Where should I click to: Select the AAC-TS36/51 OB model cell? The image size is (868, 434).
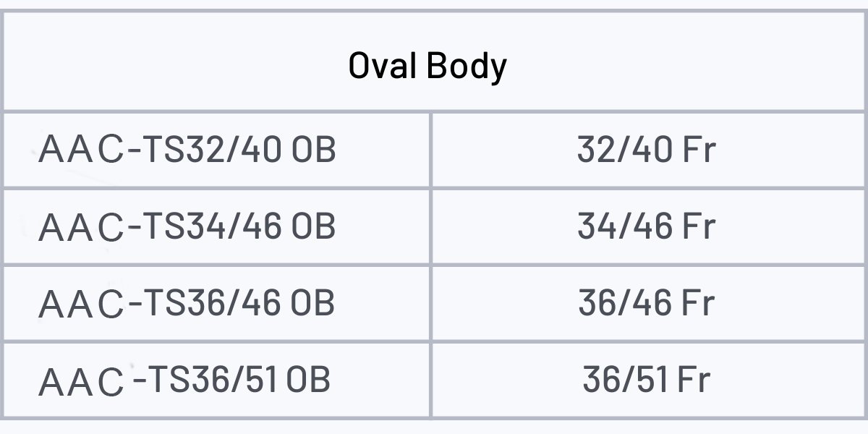pos(217,380)
